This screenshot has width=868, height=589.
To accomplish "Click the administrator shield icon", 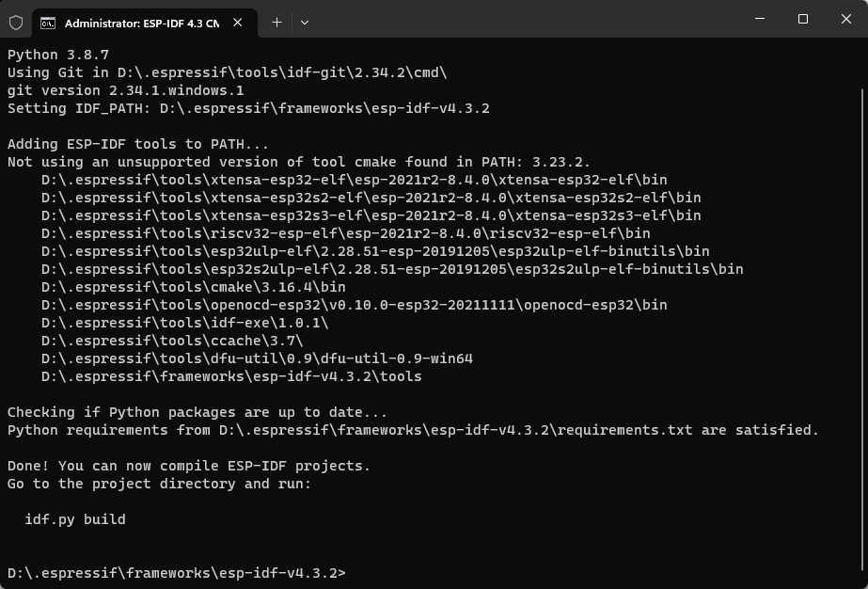I will 16,23.
